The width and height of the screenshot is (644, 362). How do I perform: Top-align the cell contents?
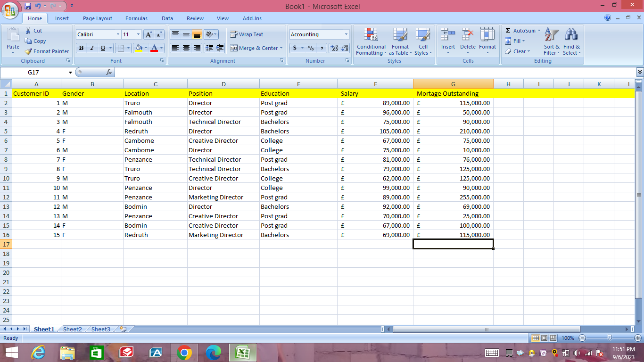click(x=175, y=34)
